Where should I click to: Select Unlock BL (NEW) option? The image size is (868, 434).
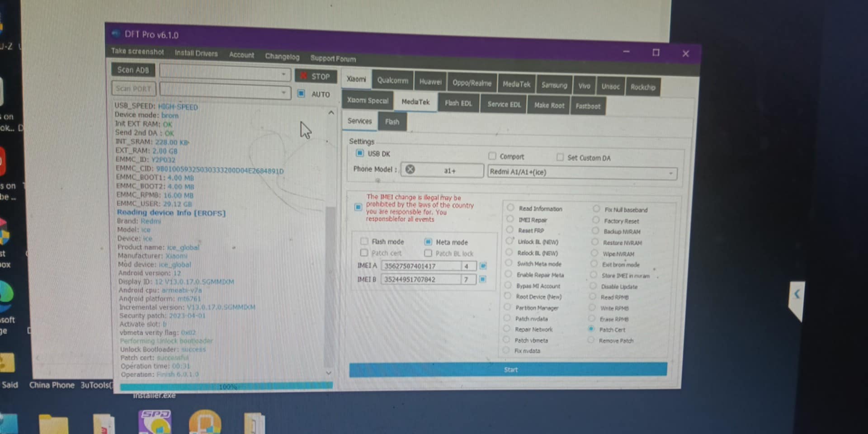pyautogui.click(x=509, y=241)
